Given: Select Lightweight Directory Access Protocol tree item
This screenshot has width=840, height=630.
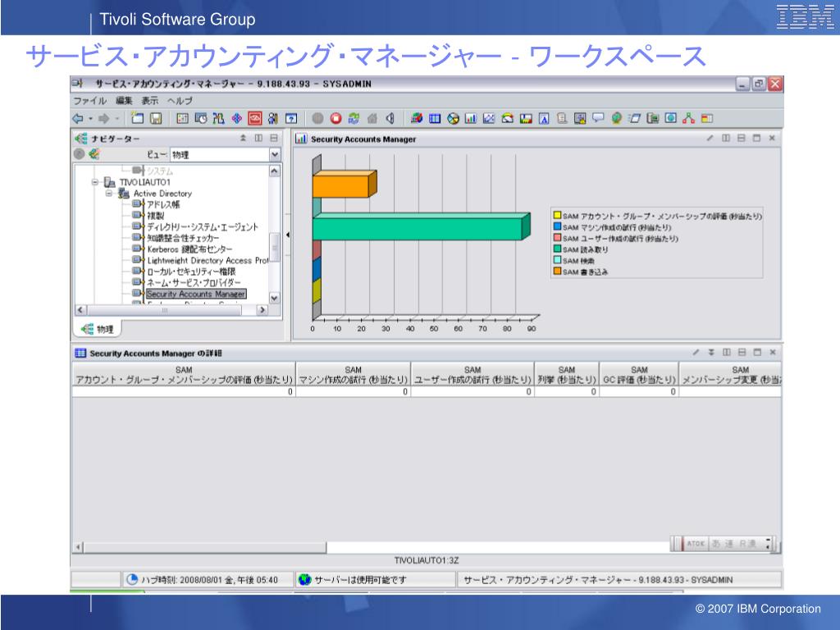Looking at the screenshot, I should click(x=208, y=260).
